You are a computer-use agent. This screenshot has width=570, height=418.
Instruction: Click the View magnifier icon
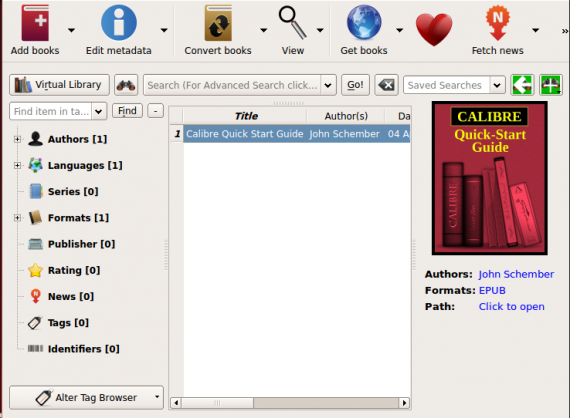292,23
